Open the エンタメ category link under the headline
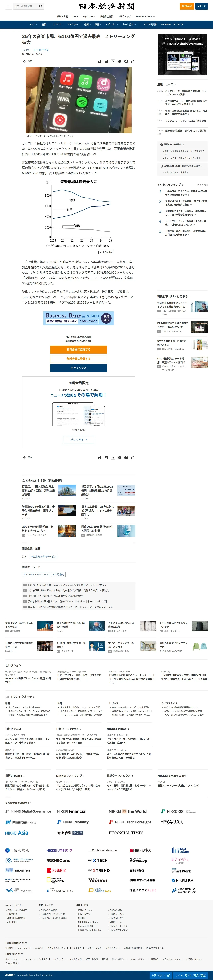 pos(26,50)
